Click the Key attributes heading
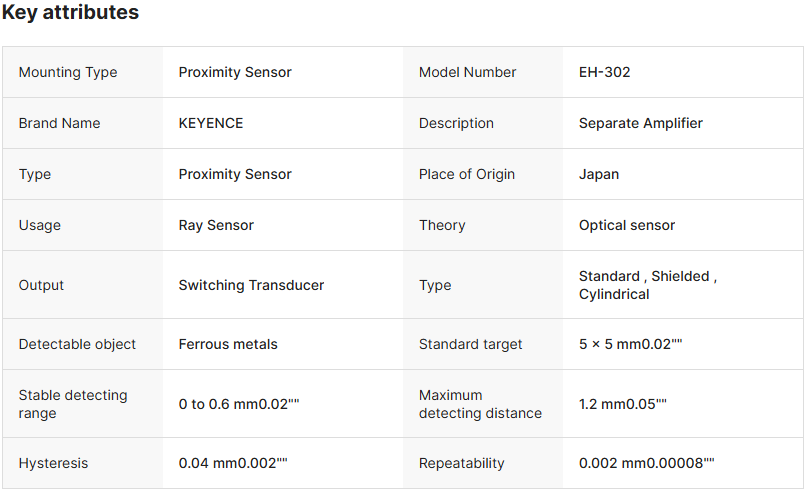This screenshot has height=490, width=805. pos(70,13)
